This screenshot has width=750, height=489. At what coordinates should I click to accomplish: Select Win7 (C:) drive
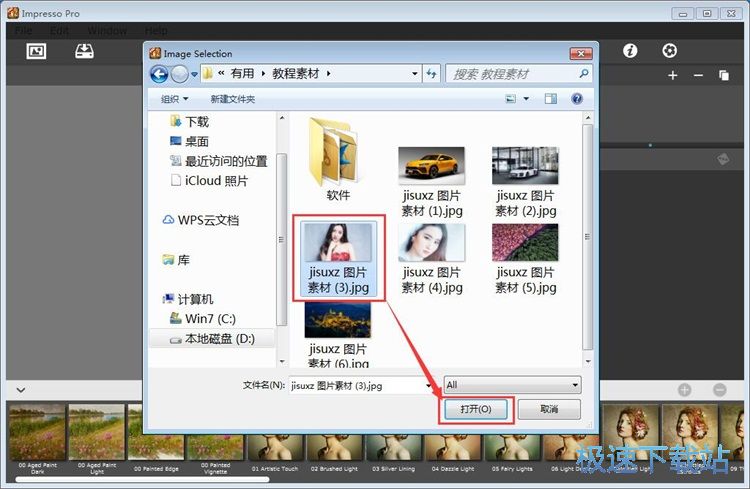point(203,319)
